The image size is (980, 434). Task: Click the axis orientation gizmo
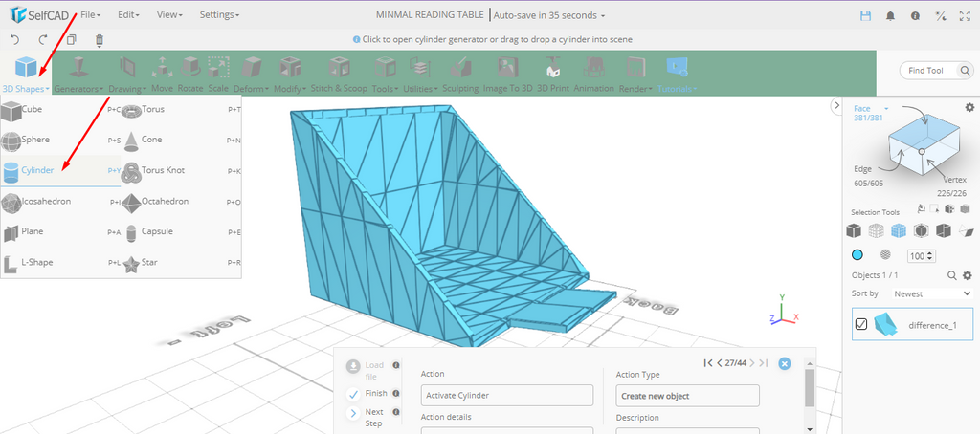coord(783,310)
